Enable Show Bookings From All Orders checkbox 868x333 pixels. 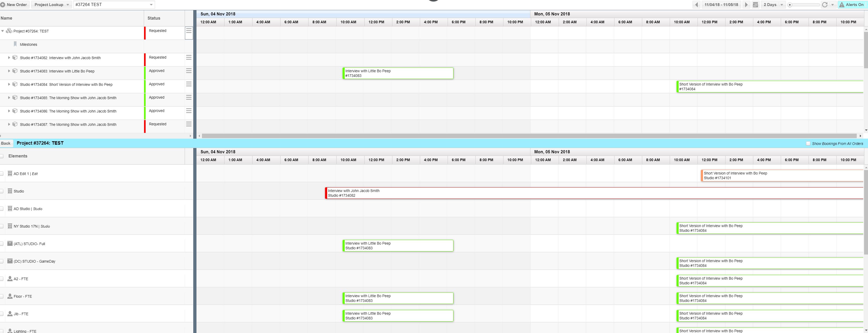(x=808, y=144)
